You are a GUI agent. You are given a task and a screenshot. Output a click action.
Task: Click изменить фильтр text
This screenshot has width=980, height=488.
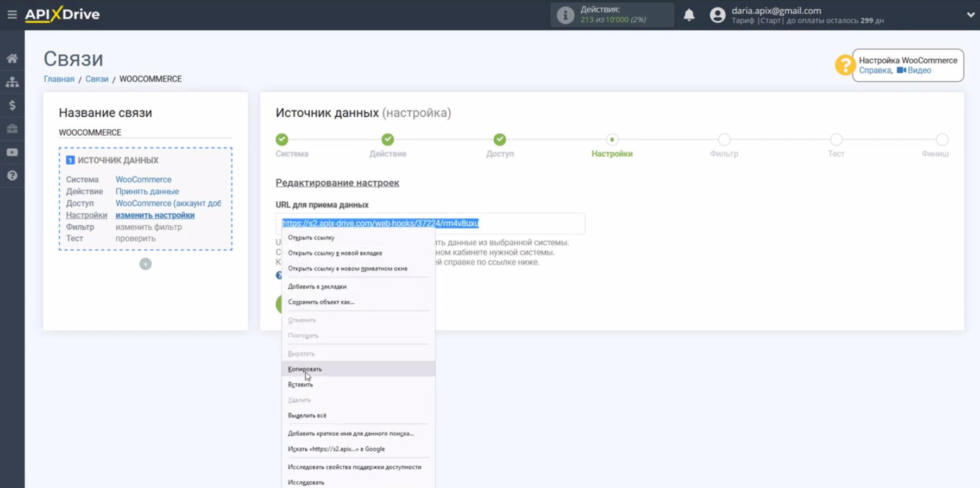click(149, 227)
